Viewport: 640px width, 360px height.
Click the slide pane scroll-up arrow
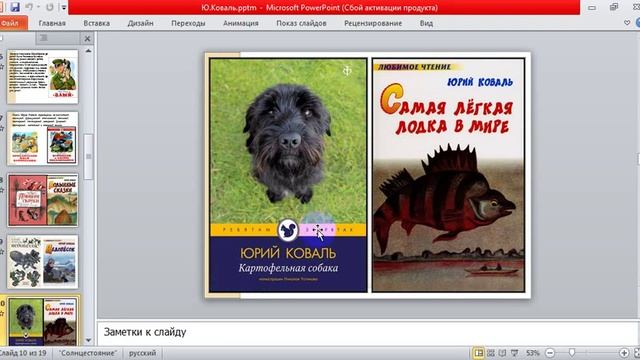[89, 51]
